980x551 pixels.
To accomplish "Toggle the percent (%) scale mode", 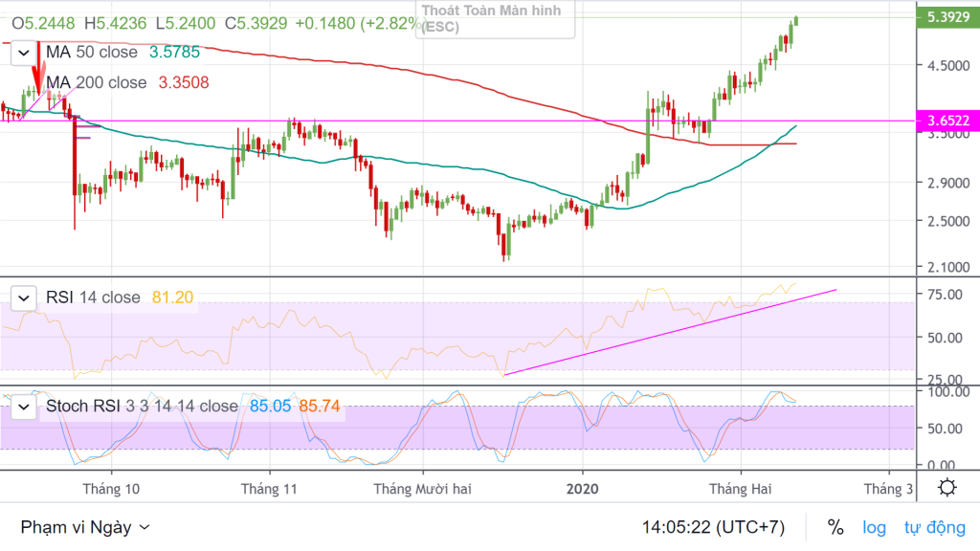I will tap(835, 527).
